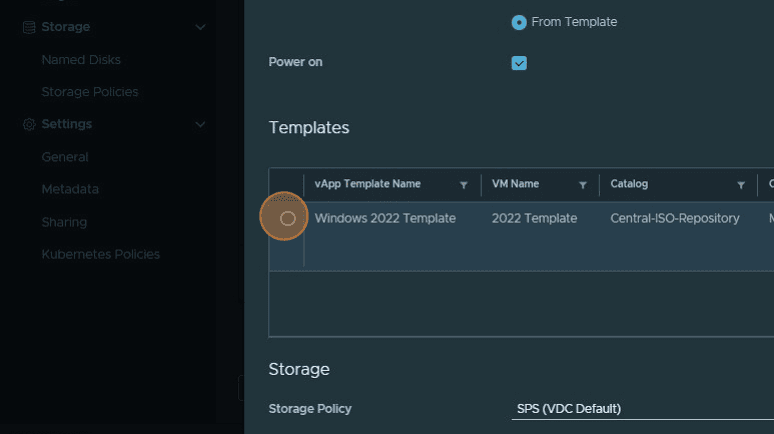
Task: Click the 2022 Template VM name cell
Action: point(534,218)
